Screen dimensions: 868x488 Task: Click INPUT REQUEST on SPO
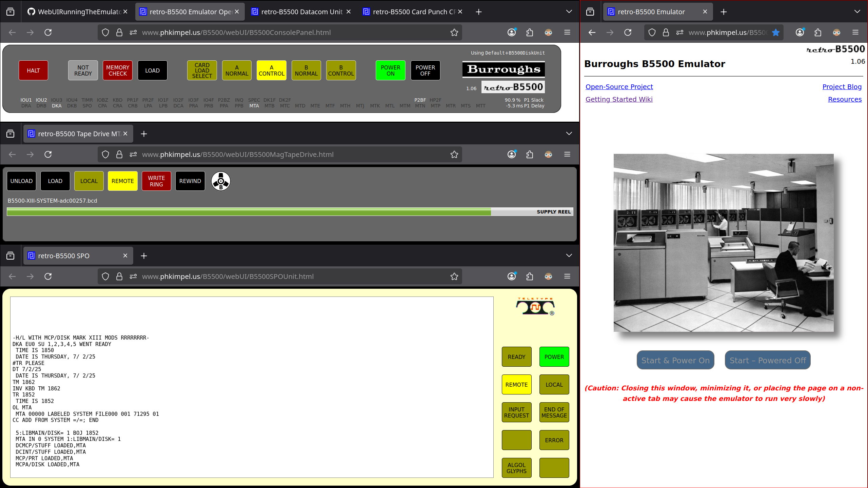point(516,412)
